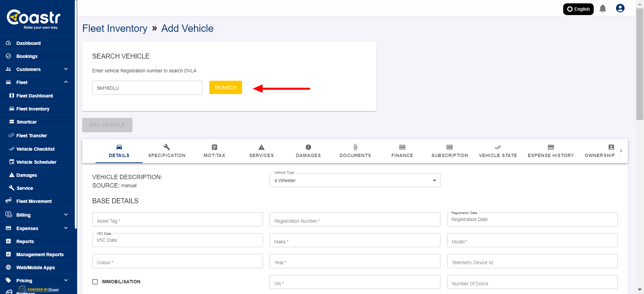Click the Dashboard gauge icon in sidebar
Screen dimensions: 644x294
[x=9, y=43]
